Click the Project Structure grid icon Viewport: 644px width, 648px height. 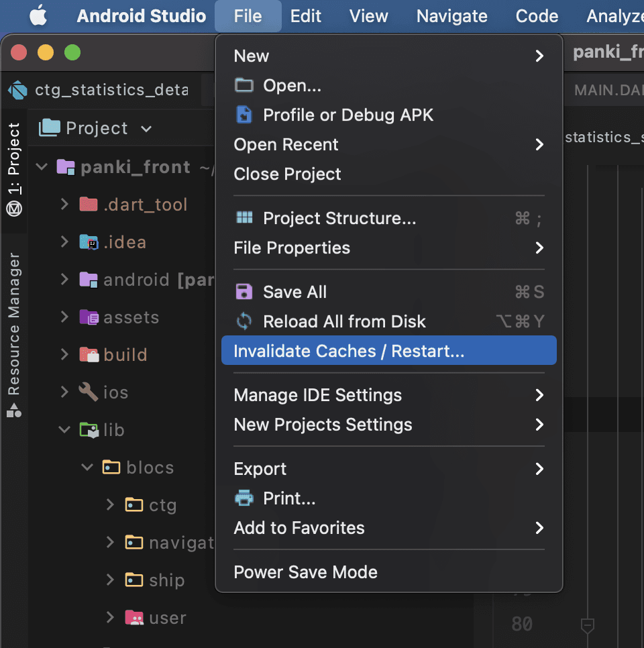click(244, 218)
